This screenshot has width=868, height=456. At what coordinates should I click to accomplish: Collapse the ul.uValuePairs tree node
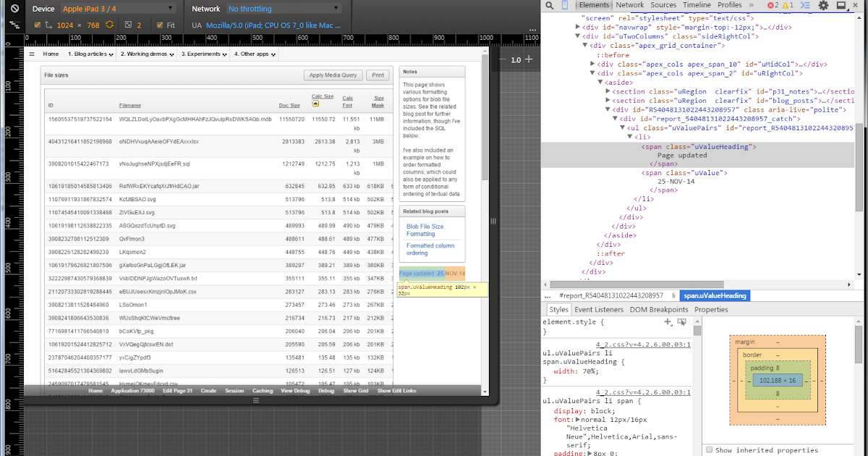(622, 128)
